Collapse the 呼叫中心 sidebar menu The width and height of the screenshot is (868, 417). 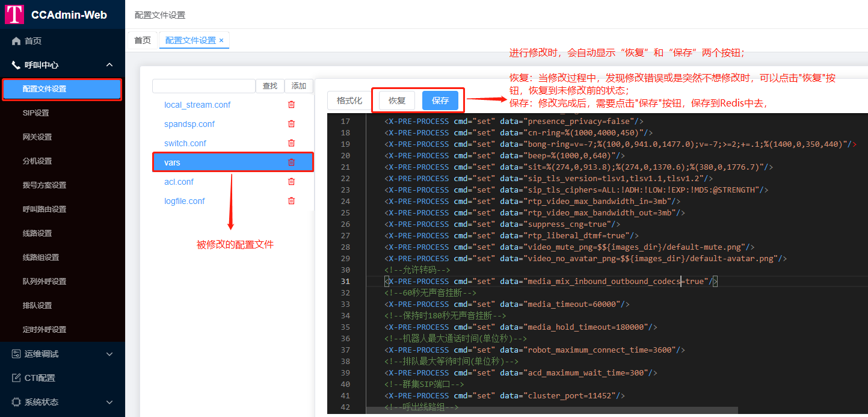(x=109, y=65)
